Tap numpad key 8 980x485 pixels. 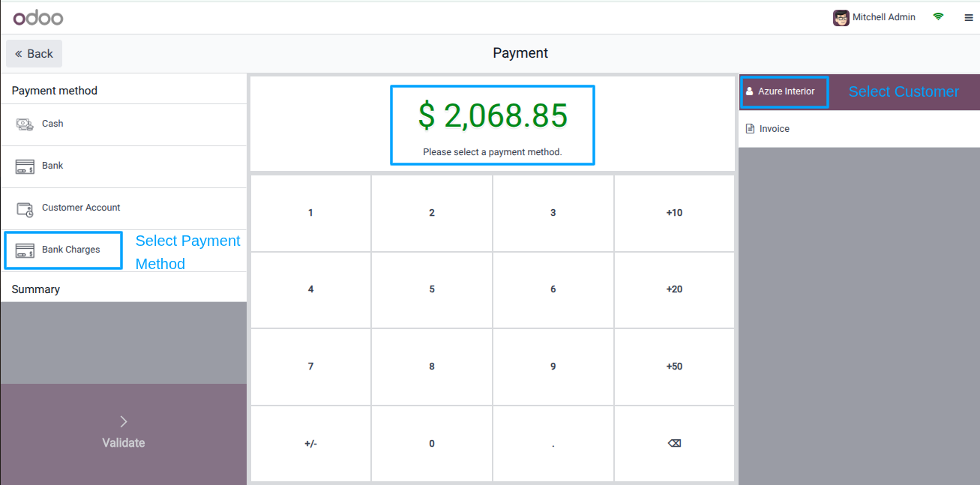coord(432,367)
